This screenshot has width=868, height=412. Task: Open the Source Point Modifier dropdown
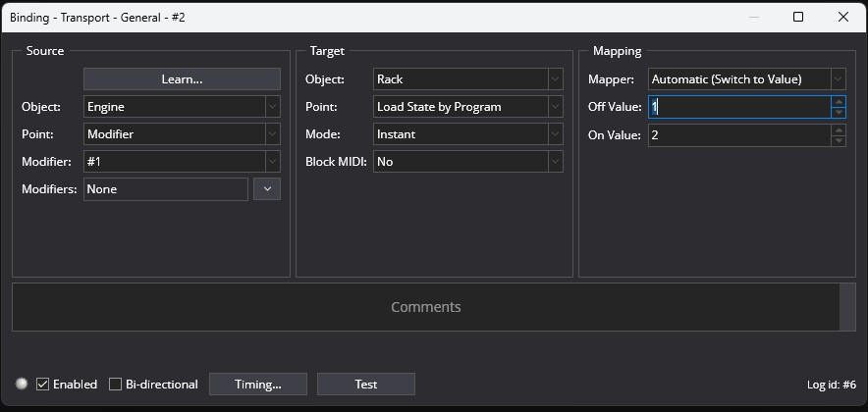click(x=182, y=133)
